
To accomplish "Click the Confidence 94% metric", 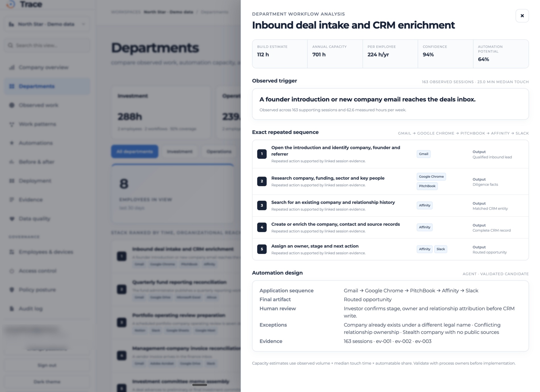I will pyautogui.click(x=445, y=54).
